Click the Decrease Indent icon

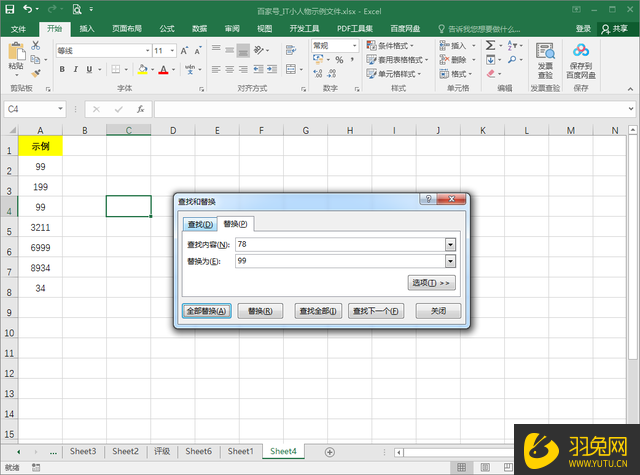(x=258, y=69)
